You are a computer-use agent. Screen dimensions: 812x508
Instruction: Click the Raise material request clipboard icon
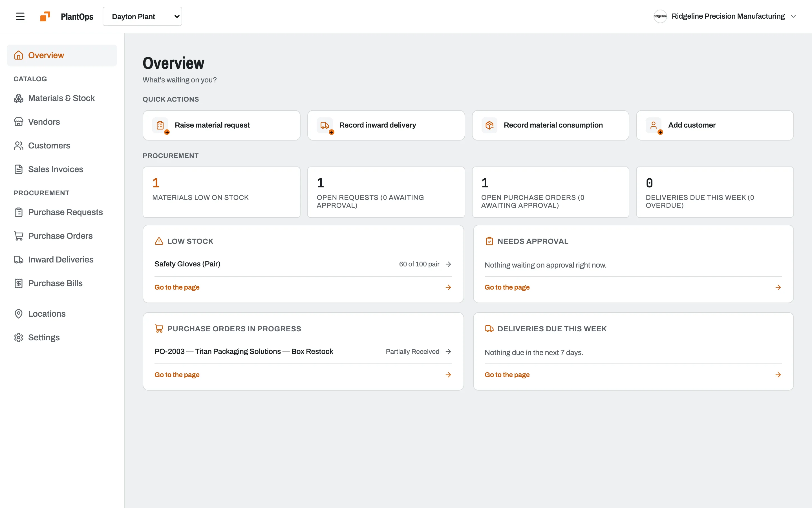(x=160, y=125)
